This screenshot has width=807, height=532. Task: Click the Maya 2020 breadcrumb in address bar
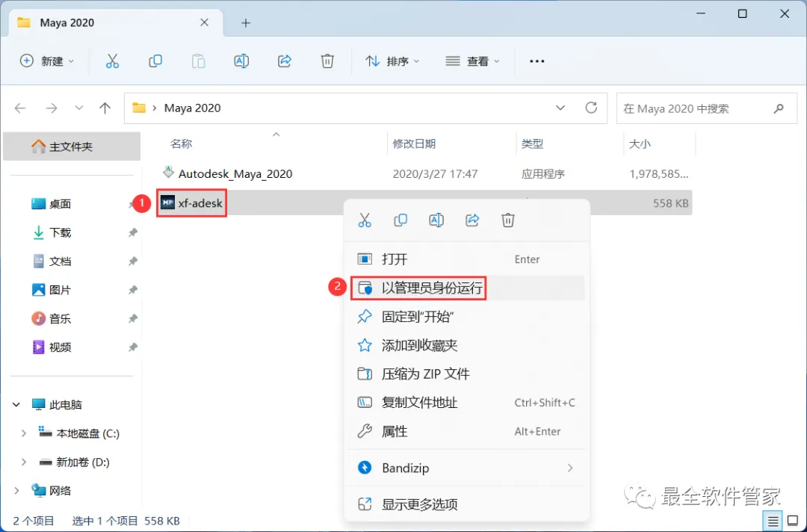coord(193,108)
